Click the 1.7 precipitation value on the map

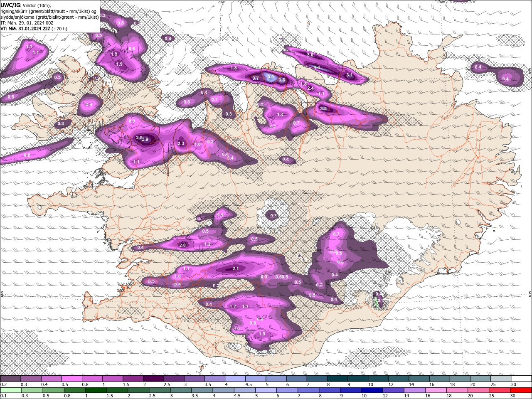(233, 307)
